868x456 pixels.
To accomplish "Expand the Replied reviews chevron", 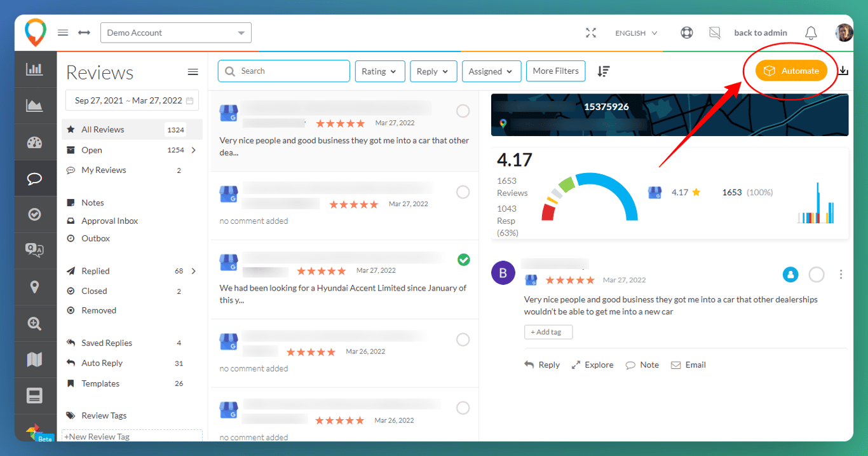I will (193, 271).
